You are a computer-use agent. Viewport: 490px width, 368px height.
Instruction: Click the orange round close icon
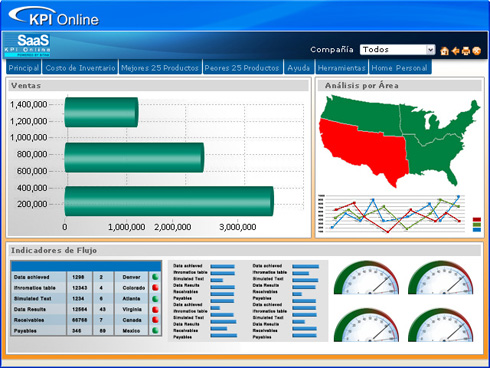click(477, 51)
